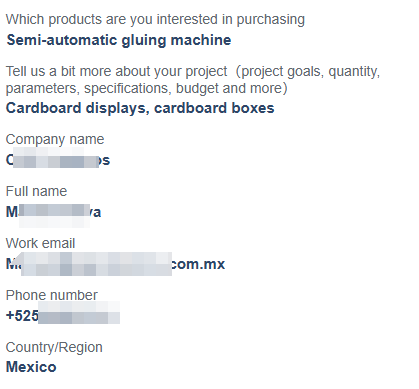Click the blurred full name value
This screenshot has height=389, width=419.
(x=53, y=212)
